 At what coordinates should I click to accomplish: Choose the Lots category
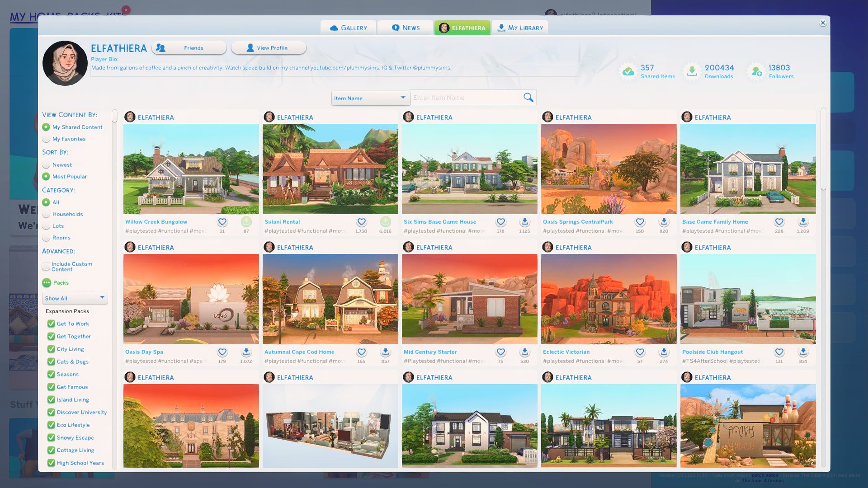tap(46, 226)
